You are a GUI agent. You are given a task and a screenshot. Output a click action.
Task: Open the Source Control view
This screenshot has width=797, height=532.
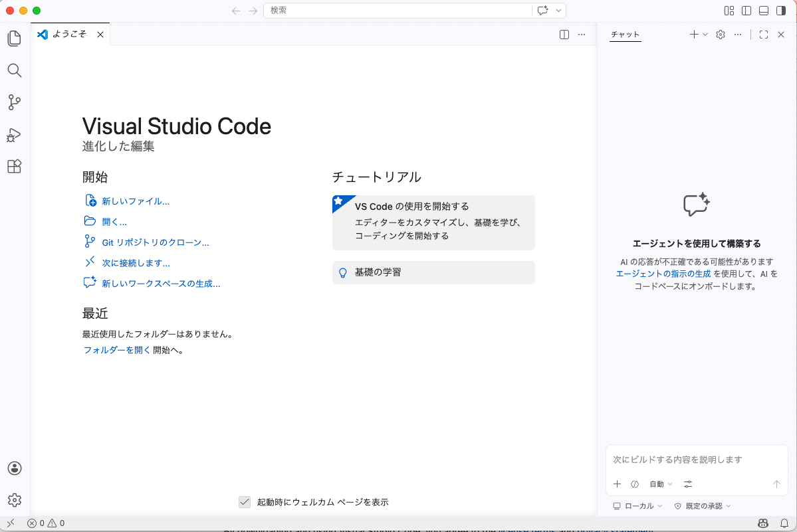point(15,102)
